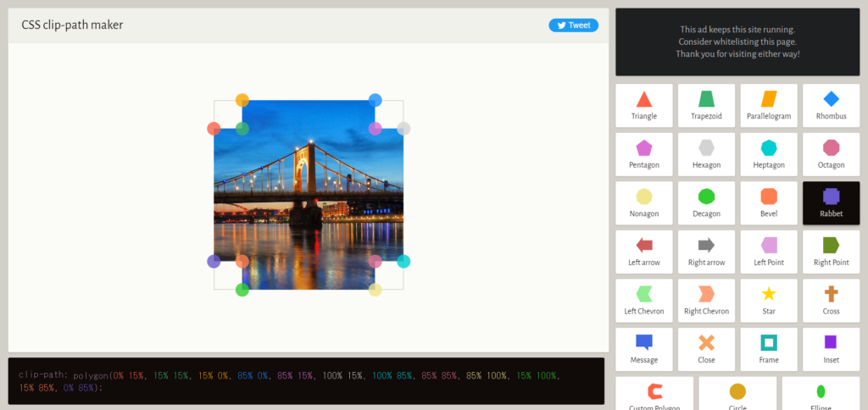The width and height of the screenshot is (868, 410).
Task: Click the Close X shape preset
Action: click(x=706, y=349)
